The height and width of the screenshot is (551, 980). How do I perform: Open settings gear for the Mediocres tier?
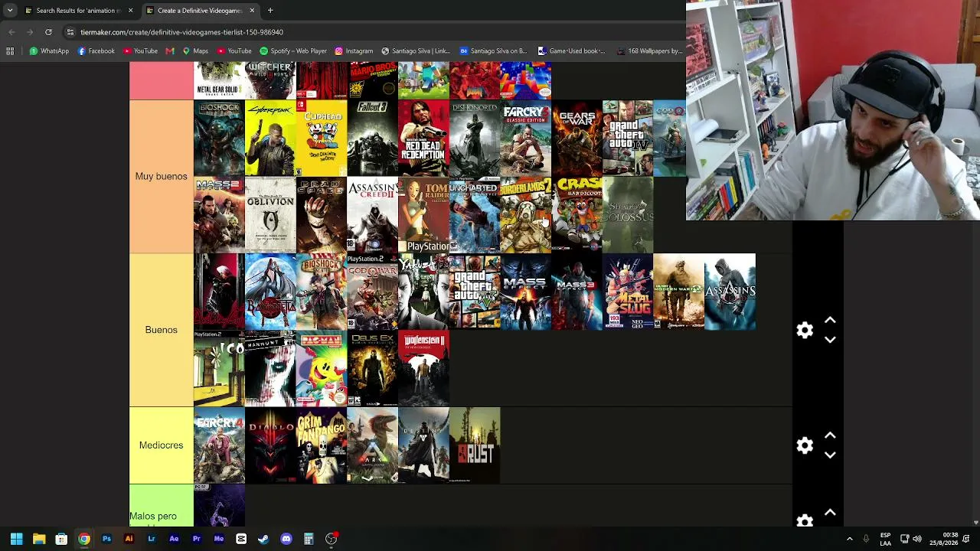pos(805,445)
